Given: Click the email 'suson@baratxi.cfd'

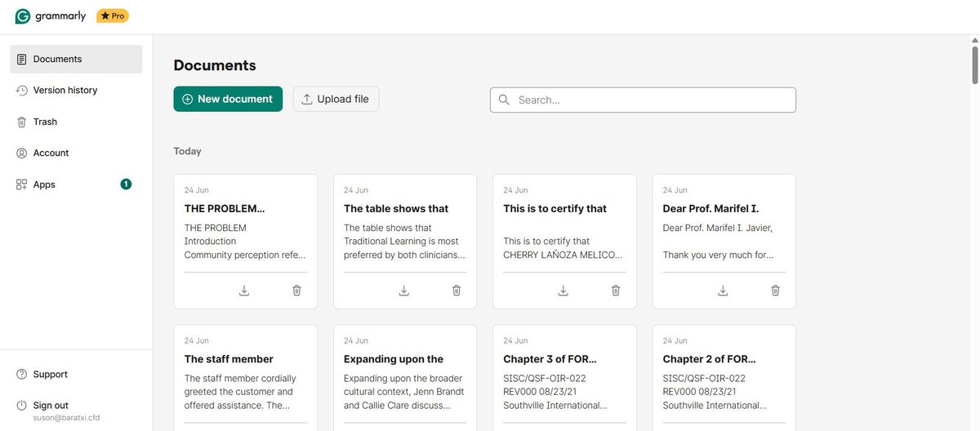Looking at the screenshot, I should [x=66, y=418].
